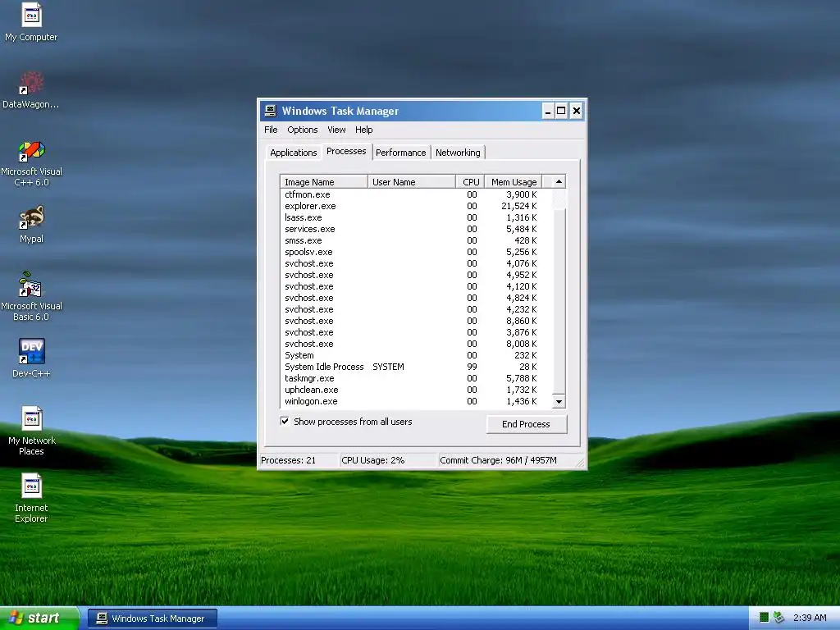Sort by User Name column header

click(412, 182)
